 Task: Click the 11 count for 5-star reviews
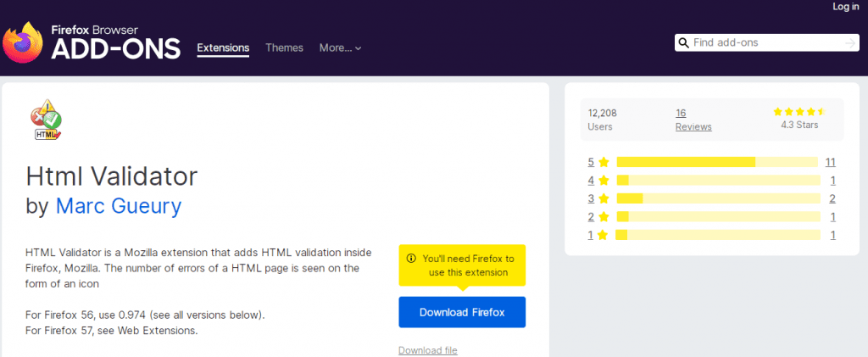830,162
